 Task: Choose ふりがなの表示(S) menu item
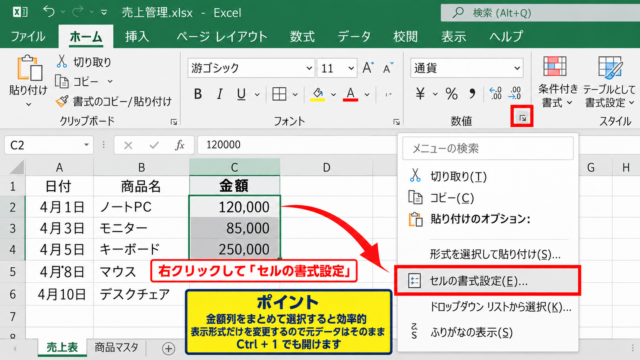point(488,333)
